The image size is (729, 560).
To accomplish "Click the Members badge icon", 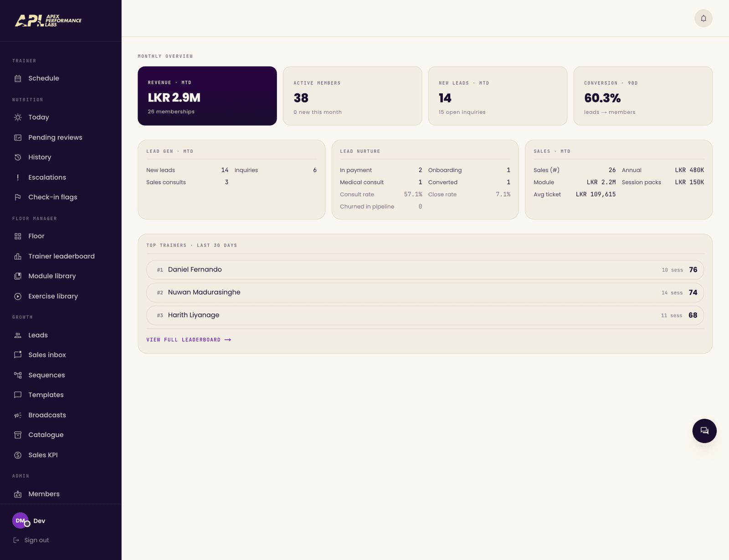I will click(x=18, y=494).
